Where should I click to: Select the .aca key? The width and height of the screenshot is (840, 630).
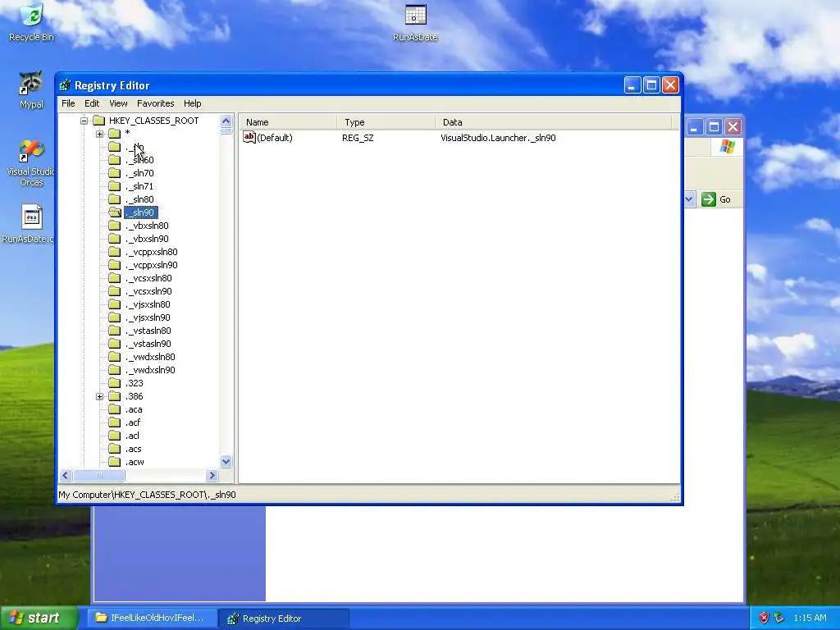134,409
